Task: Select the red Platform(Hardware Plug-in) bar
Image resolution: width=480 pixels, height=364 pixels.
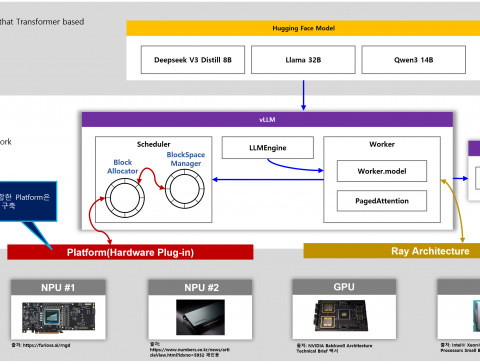Action: pyautogui.click(x=130, y=252)
